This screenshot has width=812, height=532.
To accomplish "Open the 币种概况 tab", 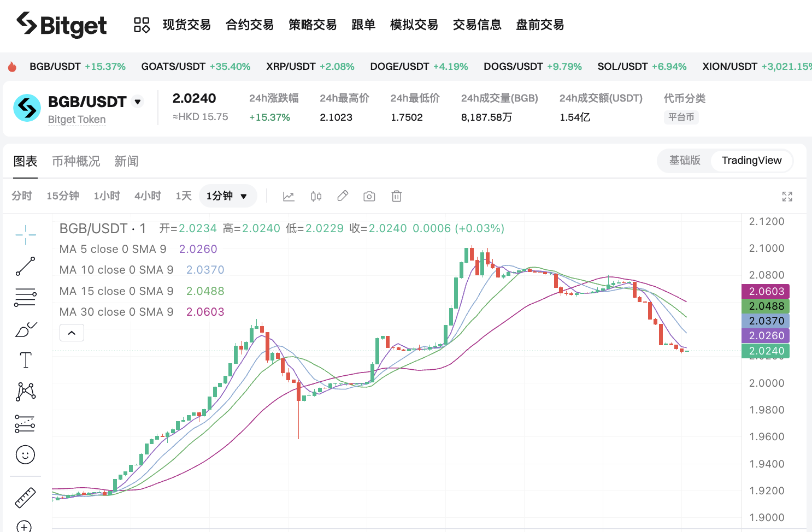I will click(x=76, y=162).
